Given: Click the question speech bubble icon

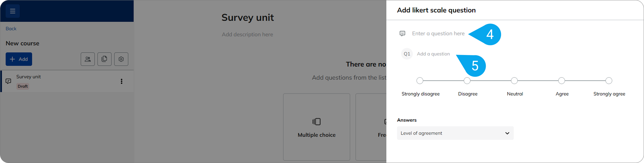Looking at the screenshot, I should click(x=402, y=34).
